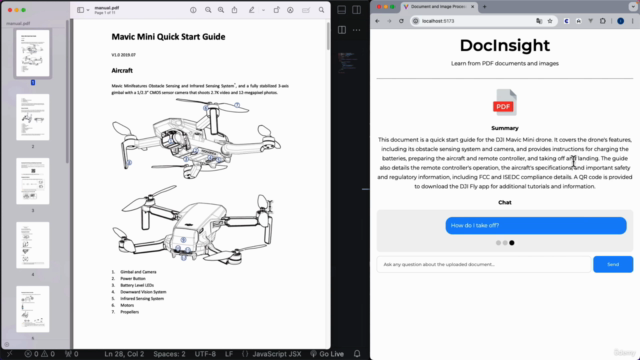Select page 5 thumbnail in Preview sidebar
Viewport: 640px width, 360px height.
pos(33,309)
